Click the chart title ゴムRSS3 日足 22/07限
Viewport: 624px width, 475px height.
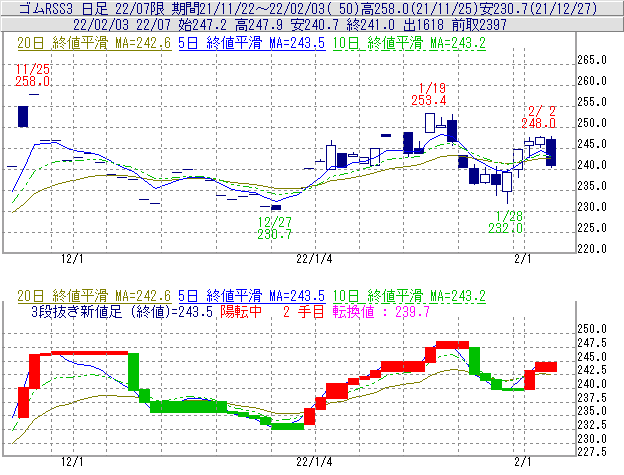tap(93, 8)
